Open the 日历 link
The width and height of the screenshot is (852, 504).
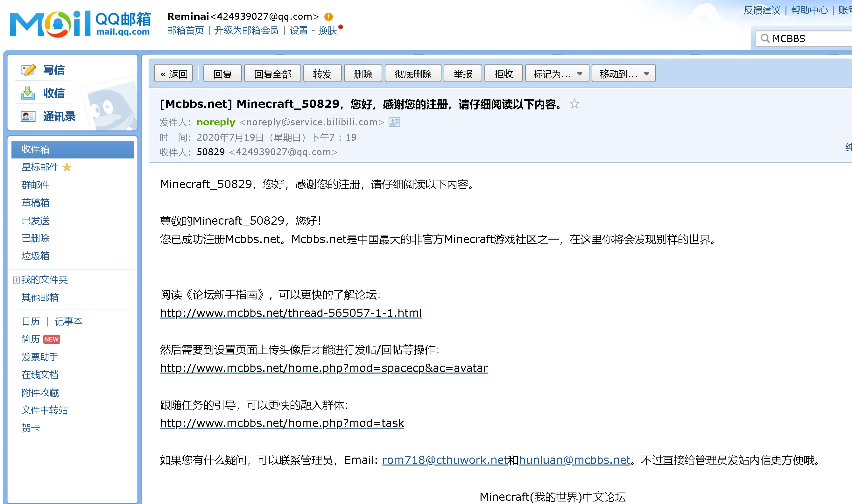coord(31,321)
